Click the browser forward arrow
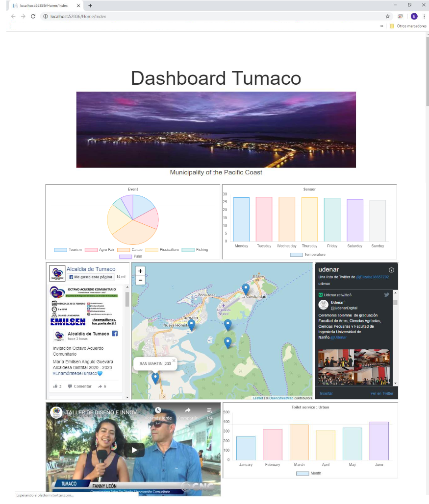 [23, 16]
